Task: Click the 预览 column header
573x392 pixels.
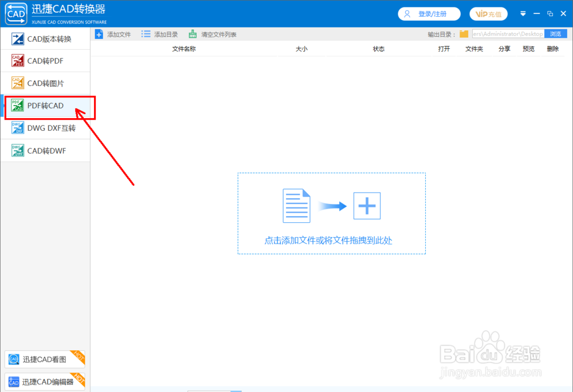Action: click(528, 49)
